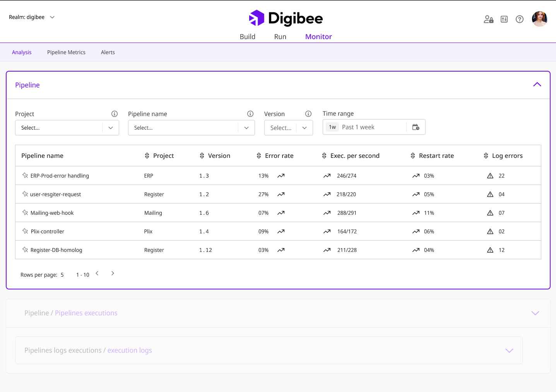This screenshot has height=392, width=556.
Task: Pin the Plix-controller pipeline
Action: click(25, 231)
